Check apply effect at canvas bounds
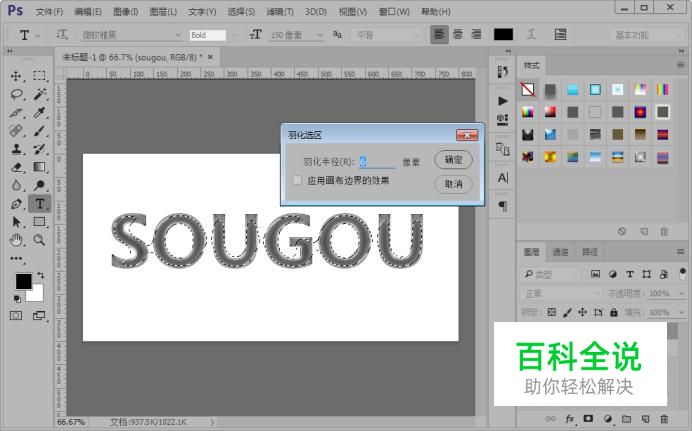 tap(297, 180)
